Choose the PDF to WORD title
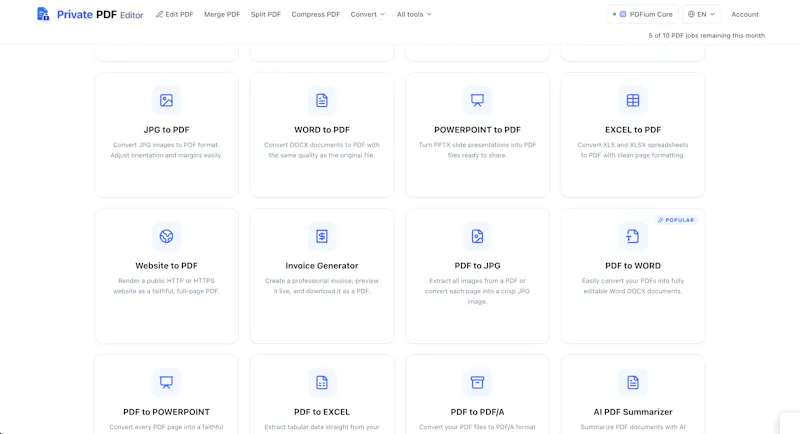The image size is (800, 434). pos(633,266)
